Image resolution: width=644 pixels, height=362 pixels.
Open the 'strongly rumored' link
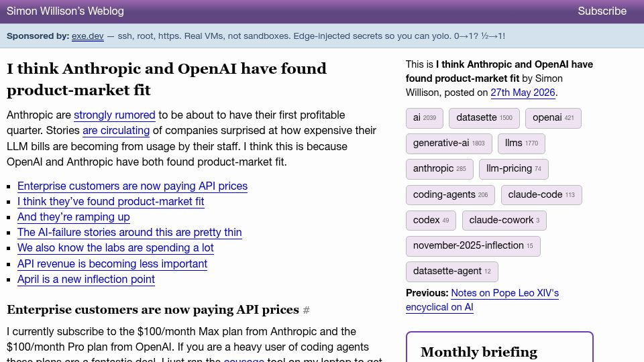tap(115, 115)
